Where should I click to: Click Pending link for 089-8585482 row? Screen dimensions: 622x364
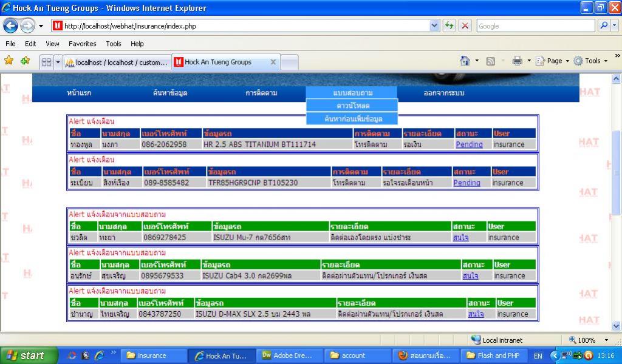click(467, 183)
